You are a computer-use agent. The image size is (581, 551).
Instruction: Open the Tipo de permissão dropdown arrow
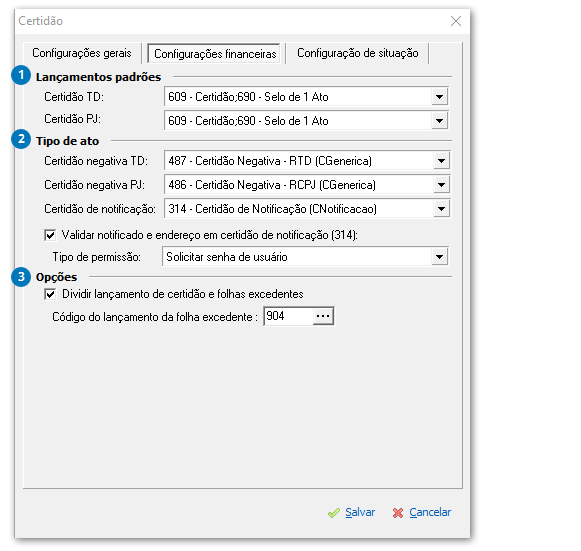pyautogui.click(x=439, y=256)
